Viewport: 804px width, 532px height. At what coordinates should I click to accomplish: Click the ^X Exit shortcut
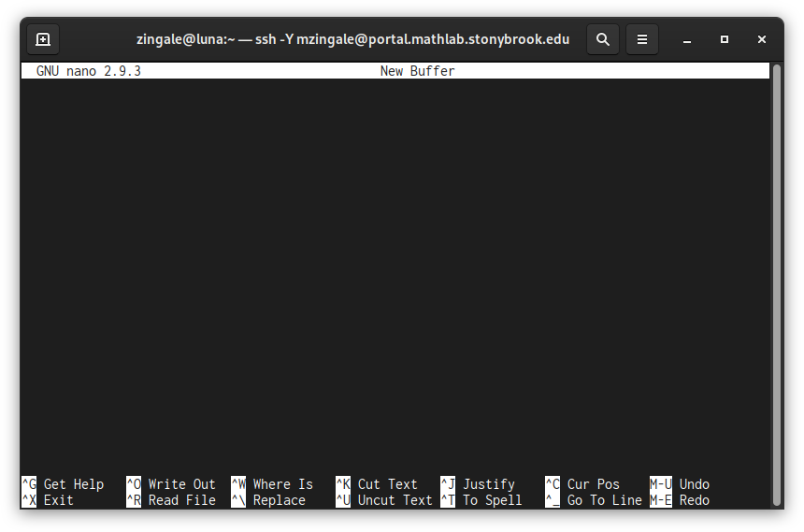(48, 500)
